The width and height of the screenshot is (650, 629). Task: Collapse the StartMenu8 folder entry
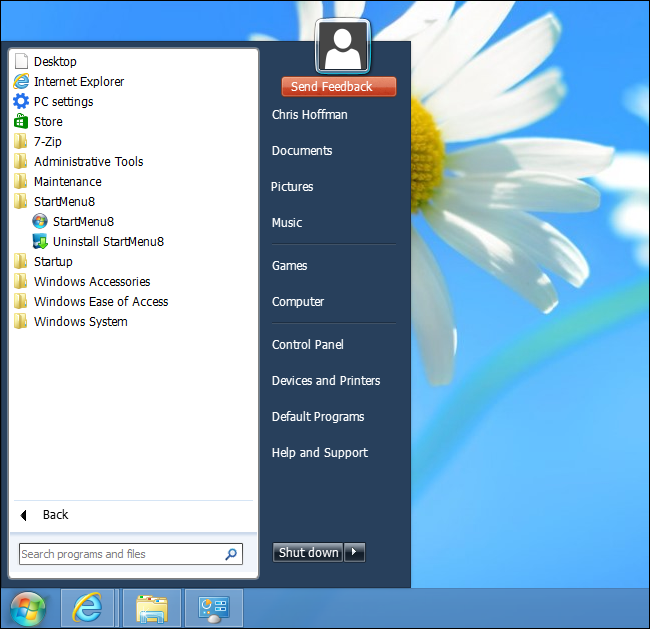pos(64,202)
